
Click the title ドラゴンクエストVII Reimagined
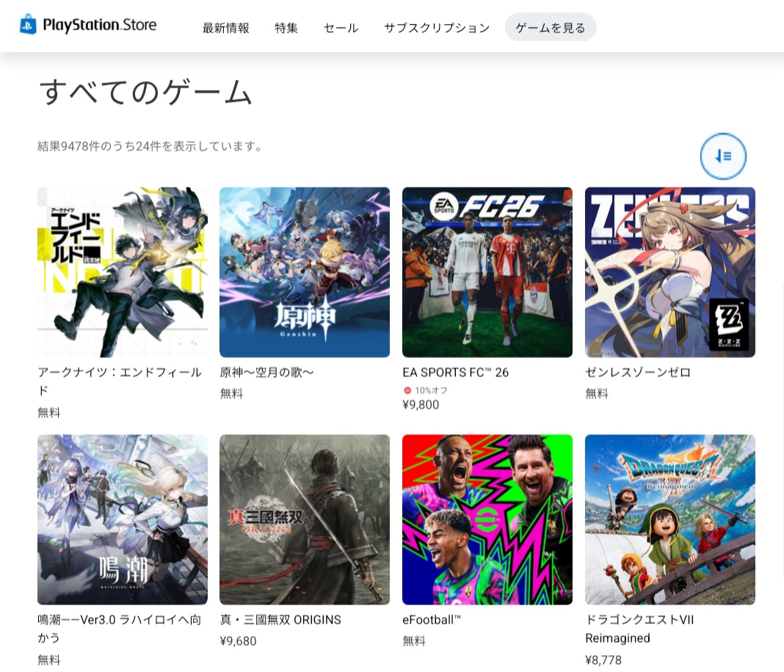point(639,629)
